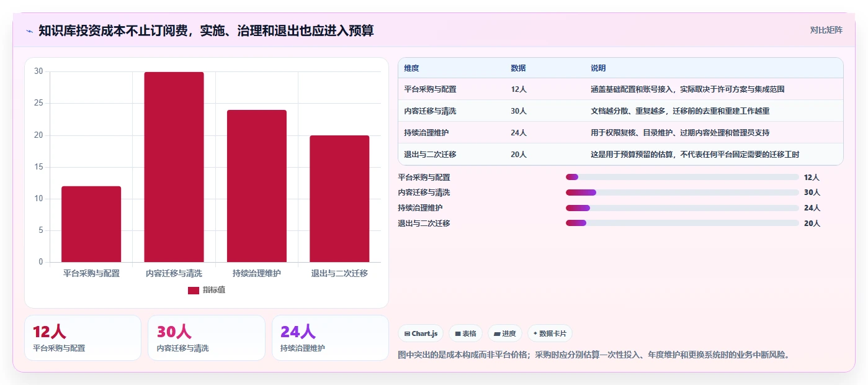Viewport: 868px width, 385px height.
Task: Open the Chart.js tag chip
Action: [x=421, y=333]
